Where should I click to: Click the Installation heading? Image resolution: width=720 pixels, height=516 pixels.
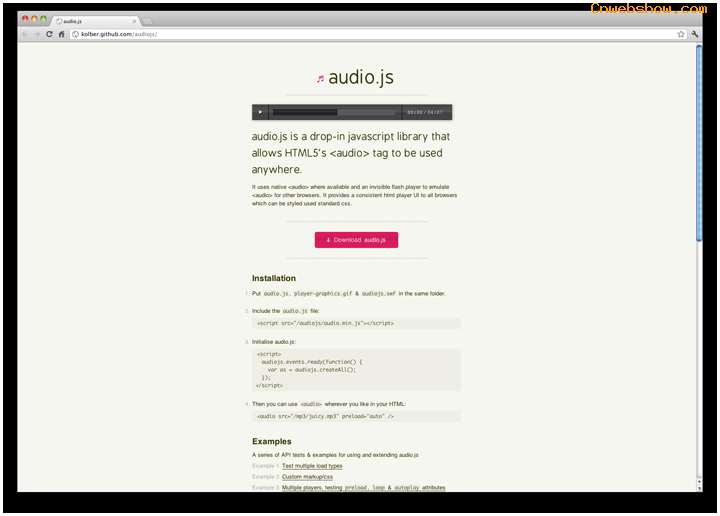(274, 278)
